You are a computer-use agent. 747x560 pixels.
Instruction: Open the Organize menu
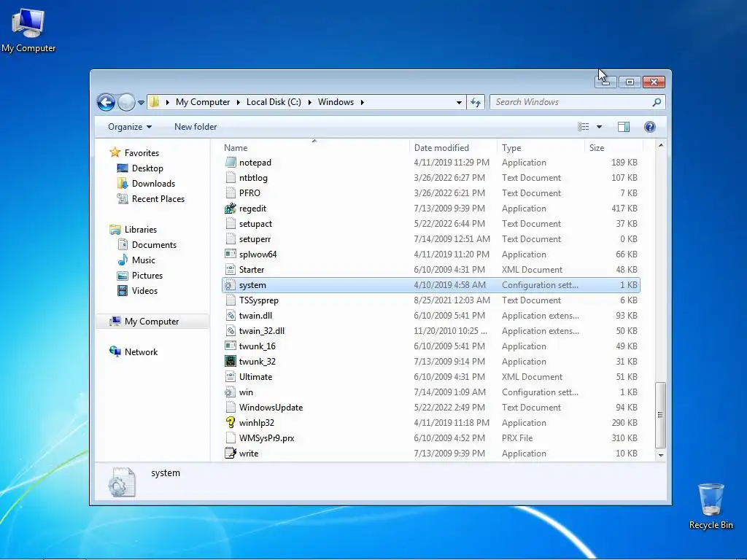(130, 127)
